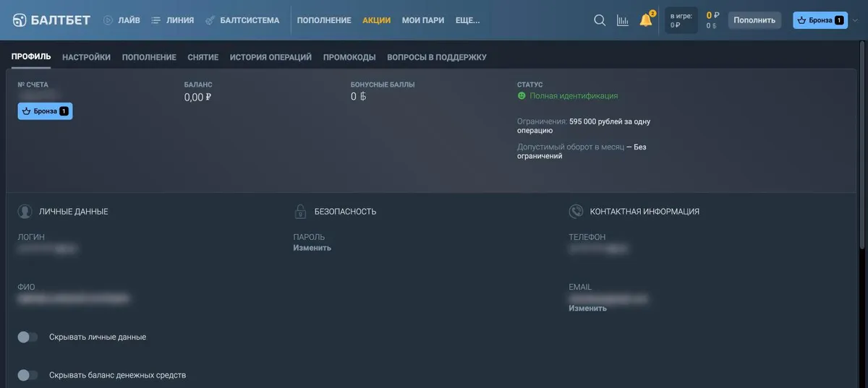Open the notifications bell
Viewport: 868px width, 388px height.
(x=646, y=20)
